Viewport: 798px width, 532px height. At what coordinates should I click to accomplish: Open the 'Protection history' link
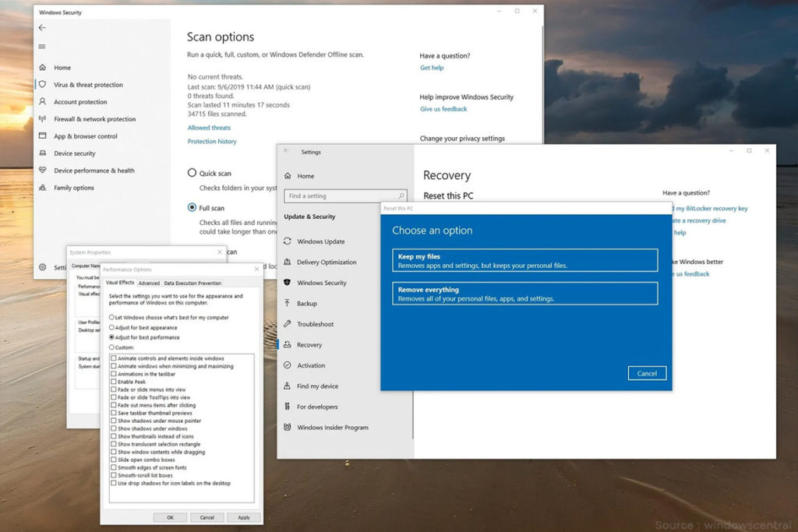(x=212, y=142)
